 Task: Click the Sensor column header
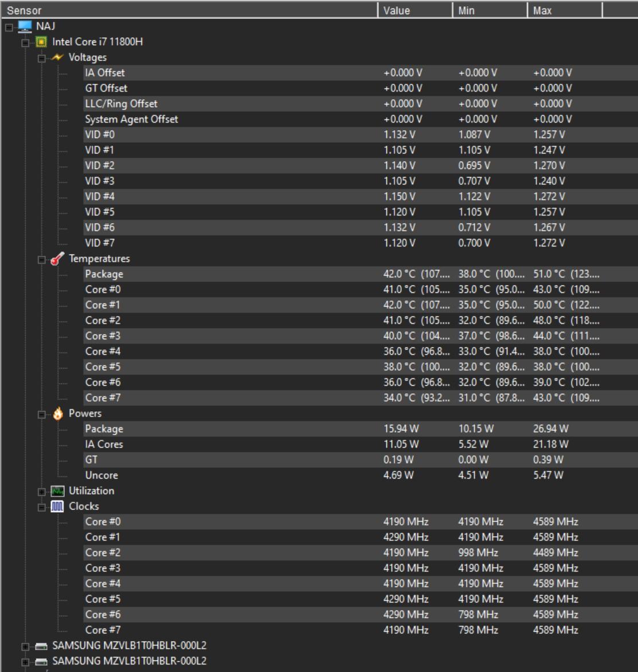tap(189, 10)
